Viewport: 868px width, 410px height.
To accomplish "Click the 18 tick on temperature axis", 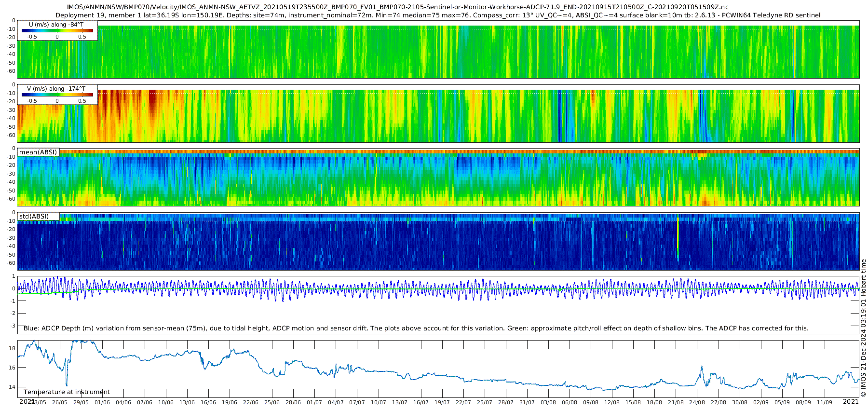I will 13,348.
